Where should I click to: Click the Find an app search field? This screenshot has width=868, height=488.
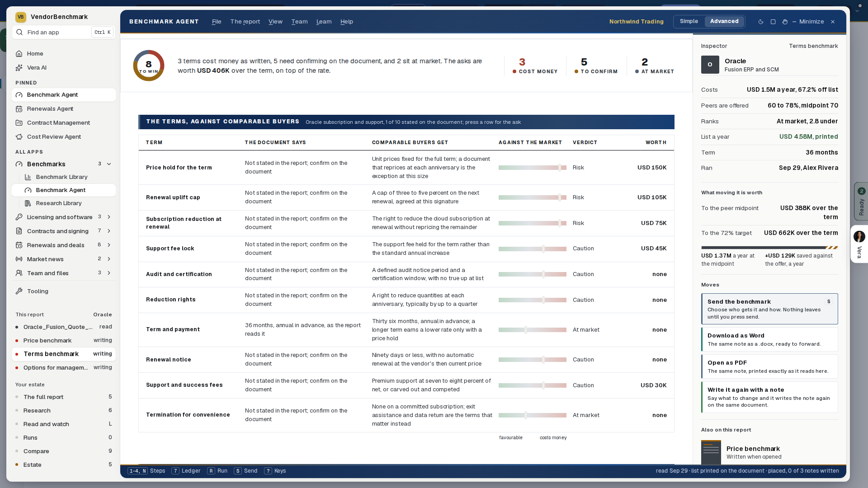coord(64,33)
